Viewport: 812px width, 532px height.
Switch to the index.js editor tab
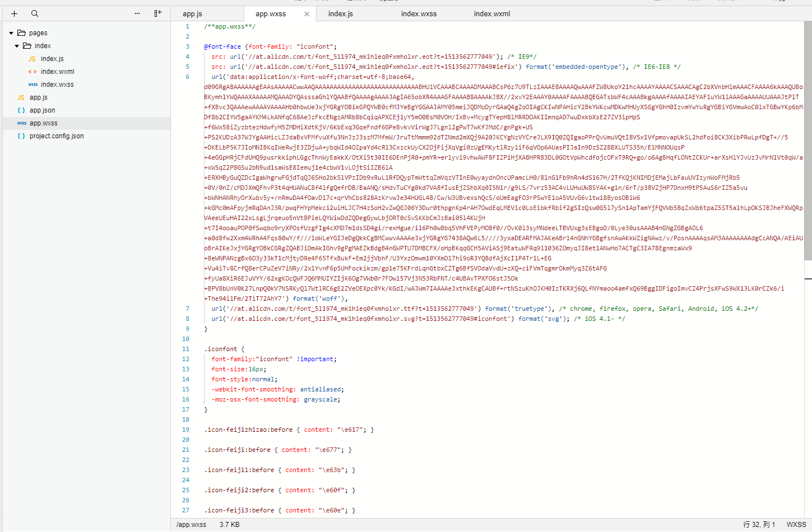[341, 14]
